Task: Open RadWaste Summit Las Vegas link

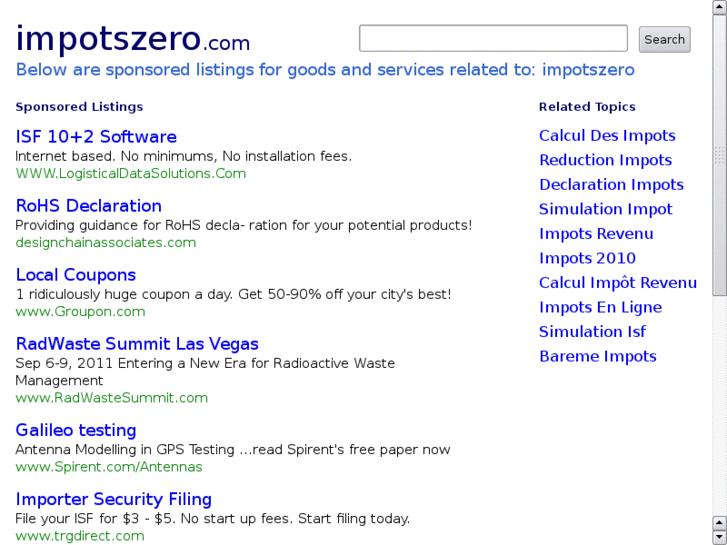Action: coord(137,344)
